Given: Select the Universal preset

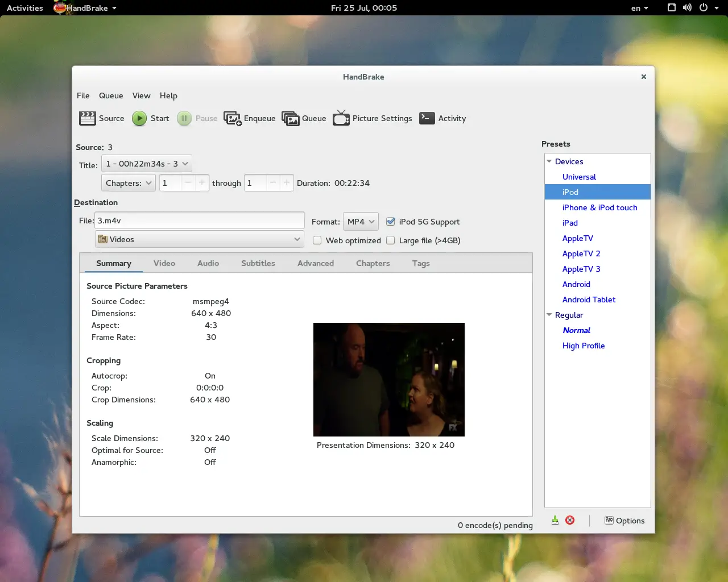Looking at the screenshot, I should point(597,177).
